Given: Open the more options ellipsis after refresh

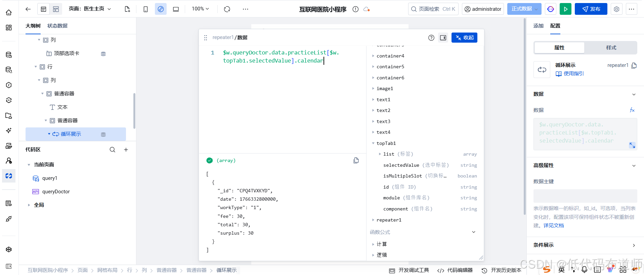Looking at the screenshot, I should [246, 9].
